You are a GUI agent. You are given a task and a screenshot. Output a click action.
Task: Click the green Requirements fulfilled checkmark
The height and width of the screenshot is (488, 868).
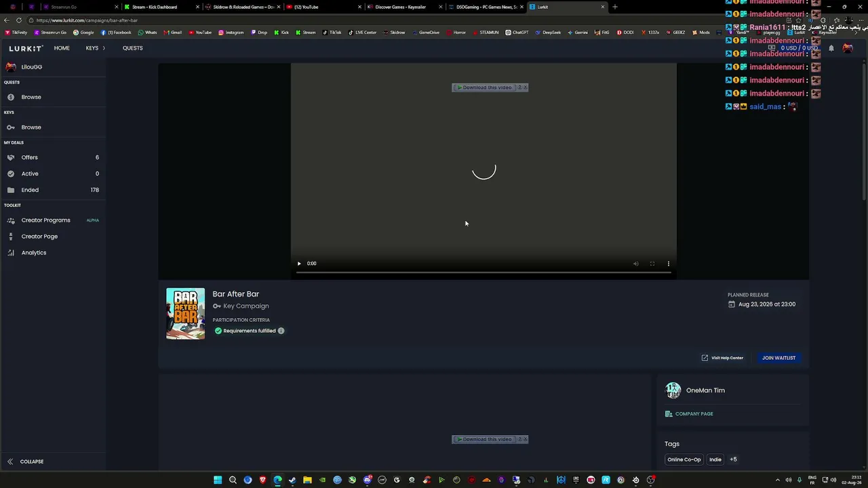(218, 331)
